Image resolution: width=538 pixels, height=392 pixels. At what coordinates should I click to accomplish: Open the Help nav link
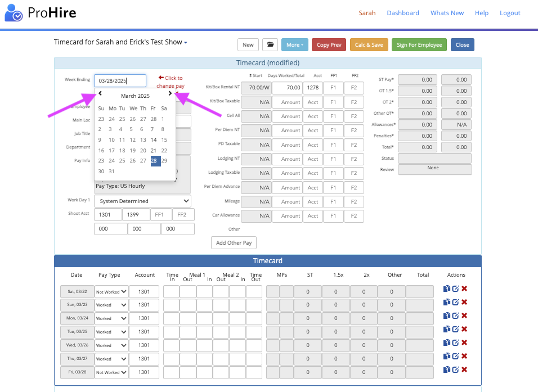[x=481, y=13]
